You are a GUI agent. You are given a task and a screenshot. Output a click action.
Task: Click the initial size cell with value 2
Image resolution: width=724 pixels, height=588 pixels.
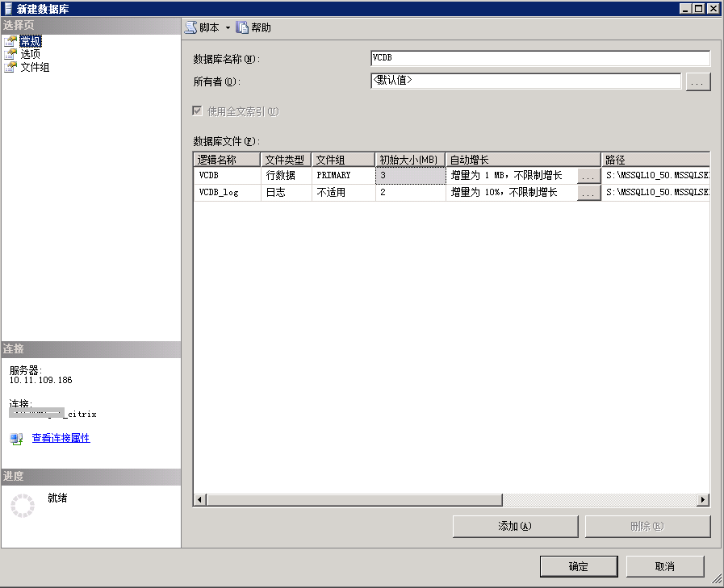pyautogui.click(x=411, y=193)
